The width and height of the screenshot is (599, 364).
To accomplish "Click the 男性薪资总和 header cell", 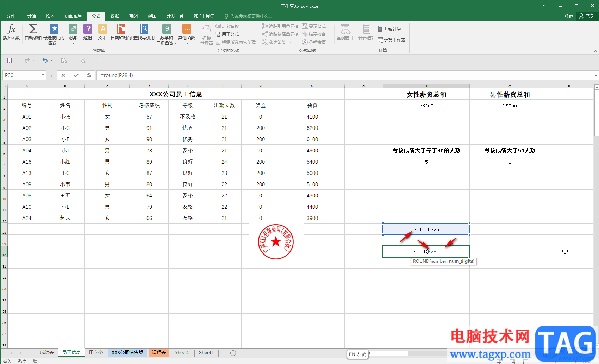I will [x=510, y=94].
